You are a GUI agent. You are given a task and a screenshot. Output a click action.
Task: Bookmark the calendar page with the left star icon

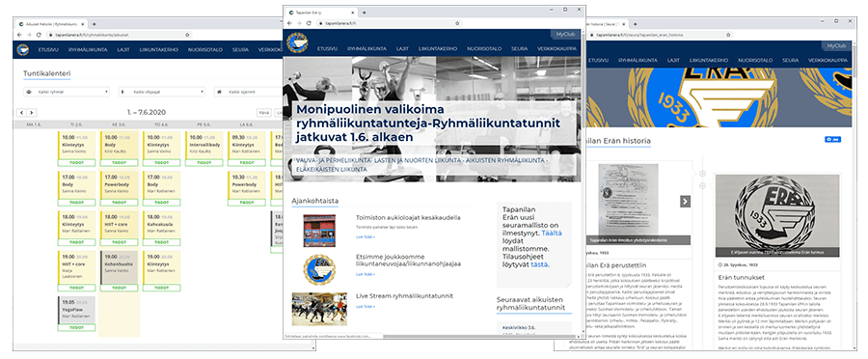click(x=188, y=35)
